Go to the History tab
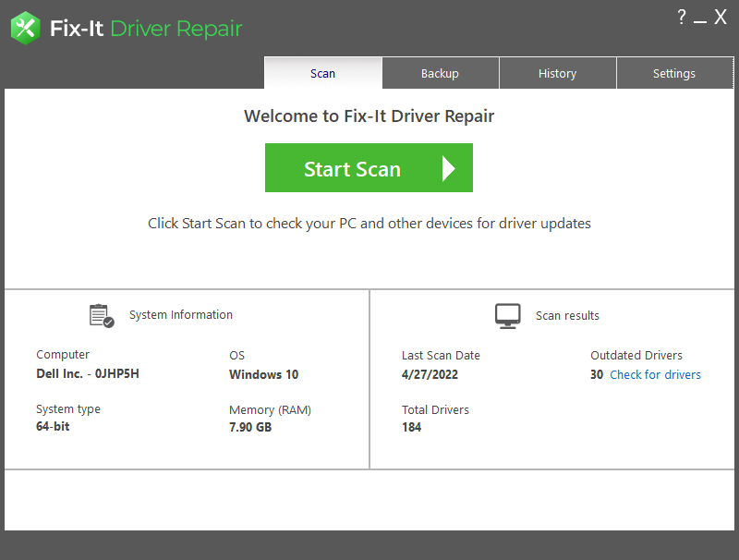This screenshot has width=739, height=560. [x=558, y=73]
